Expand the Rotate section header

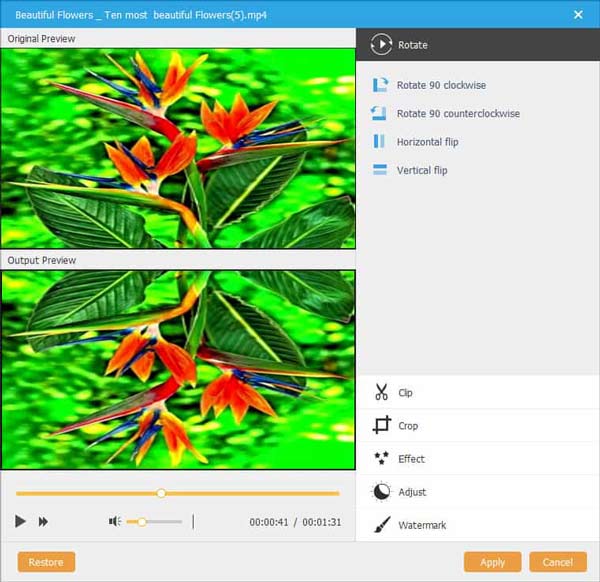coord(381,45)
